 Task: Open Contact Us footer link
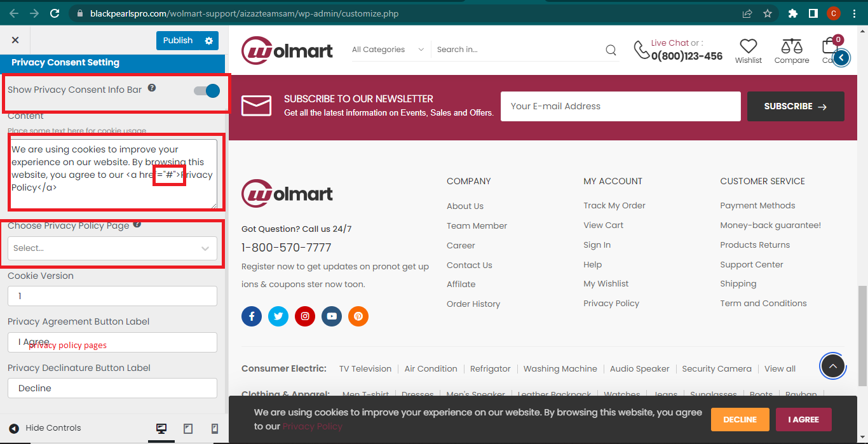tap(470, 265)
